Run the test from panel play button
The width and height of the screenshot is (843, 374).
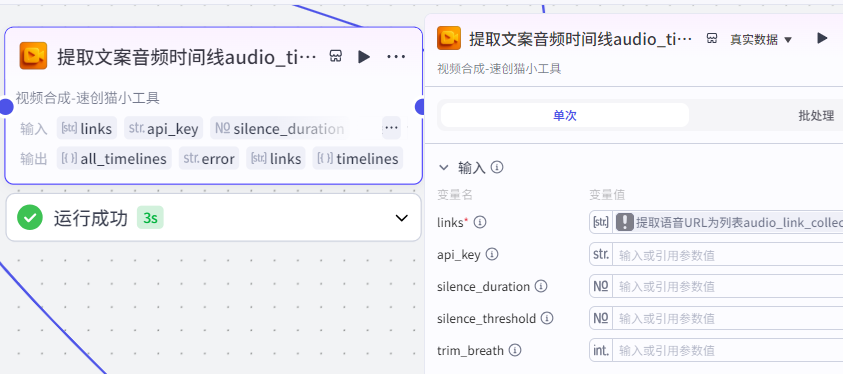point(822,38)
